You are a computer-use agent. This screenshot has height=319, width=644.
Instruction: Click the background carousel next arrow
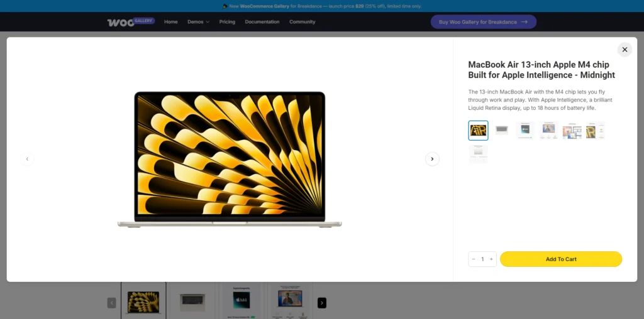[322, 303]
